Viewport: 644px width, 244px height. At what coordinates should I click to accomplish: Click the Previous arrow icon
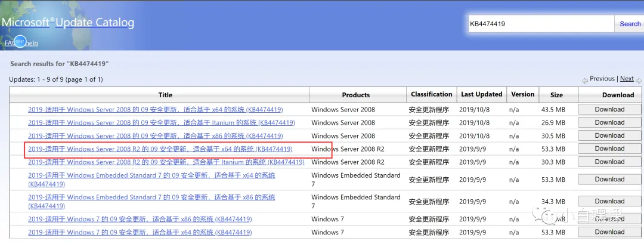point(585,81)
